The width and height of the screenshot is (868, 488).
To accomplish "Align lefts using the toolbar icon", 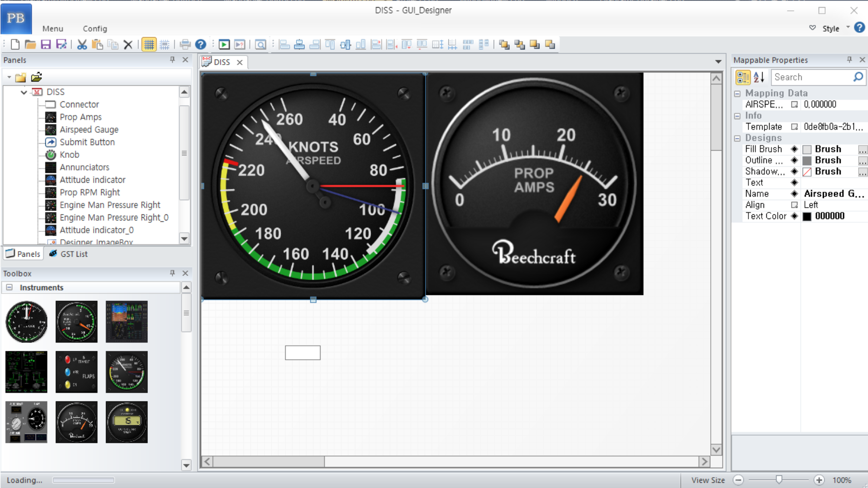I will 284,44.
